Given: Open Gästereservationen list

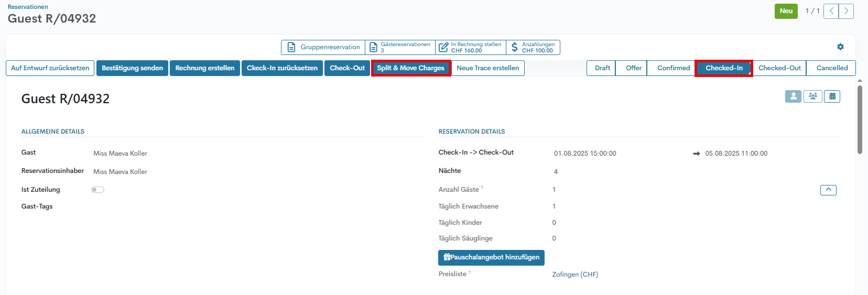Looking at the screenshot, I should (400, 48).
